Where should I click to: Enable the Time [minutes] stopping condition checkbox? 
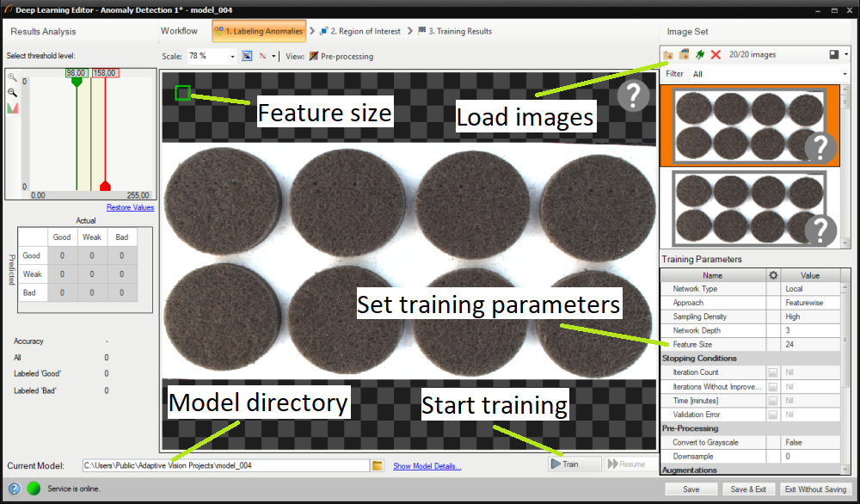coord(773,401)
